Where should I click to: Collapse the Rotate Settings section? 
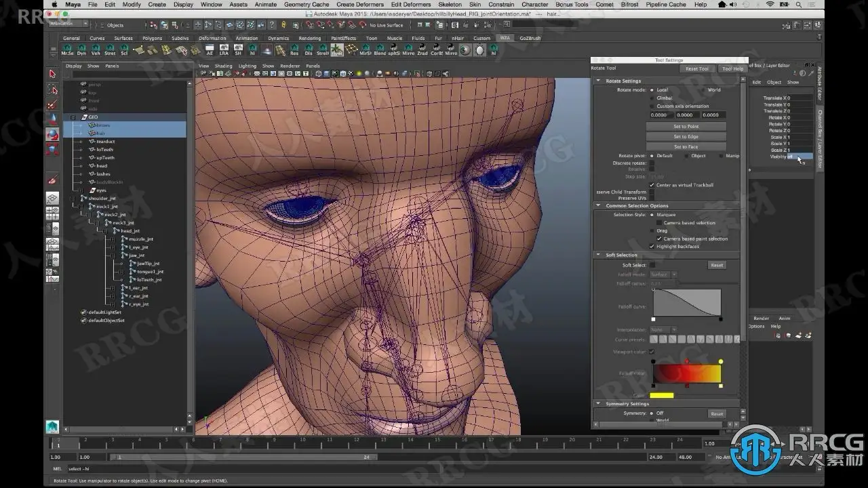(598, 81)
